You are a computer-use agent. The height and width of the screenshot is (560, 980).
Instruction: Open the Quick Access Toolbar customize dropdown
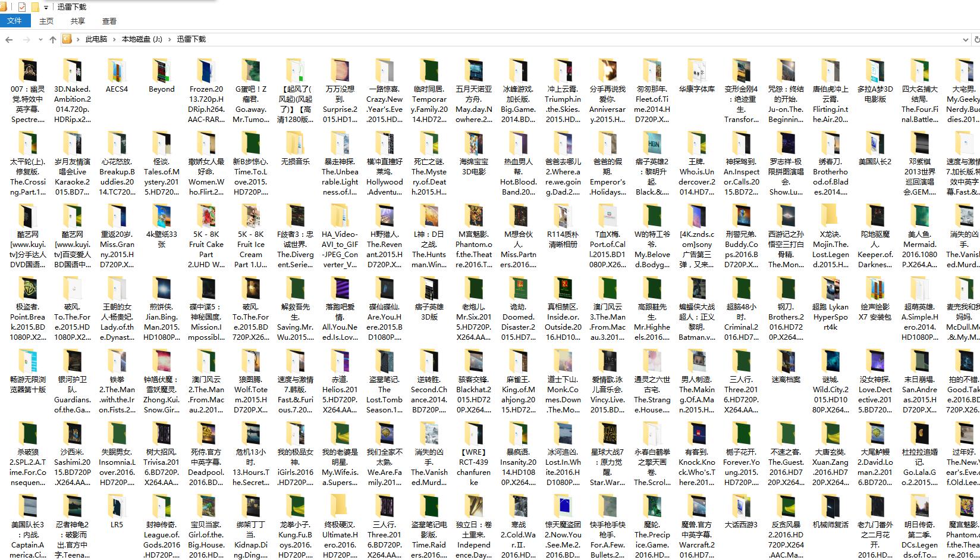click(x=46, y=7)
